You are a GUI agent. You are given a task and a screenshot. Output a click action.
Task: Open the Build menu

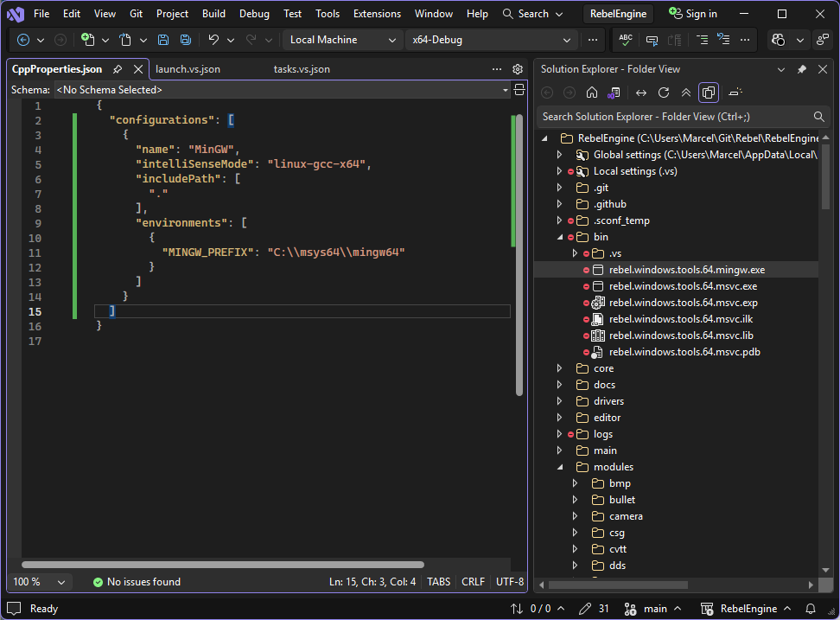(x=213, y=14)
